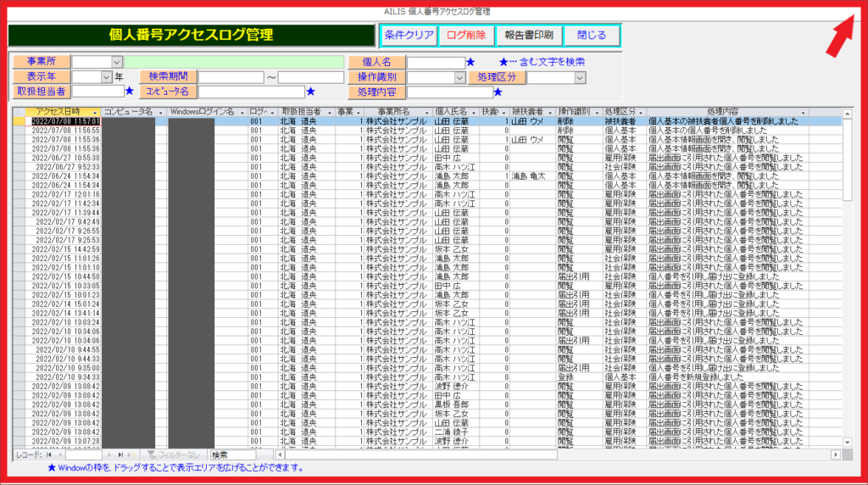
Task: Expand the 操作識別 combo box
Action: (x=460, y=77)
